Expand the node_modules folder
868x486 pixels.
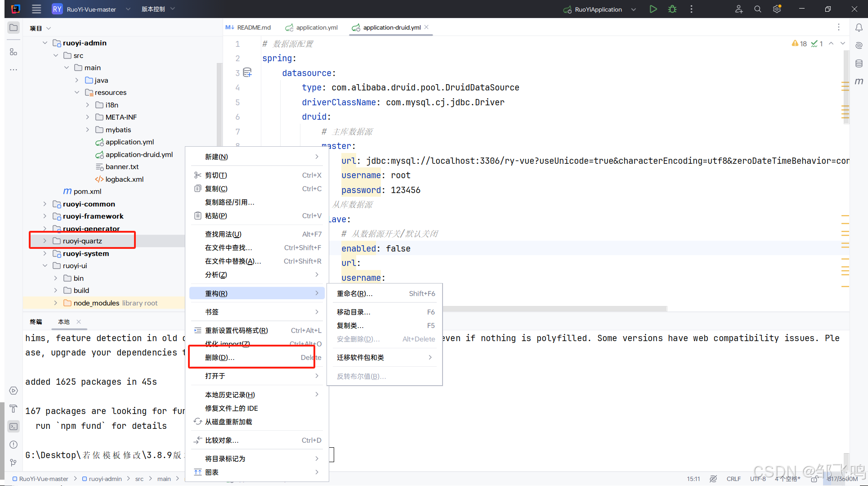[55, 303]
